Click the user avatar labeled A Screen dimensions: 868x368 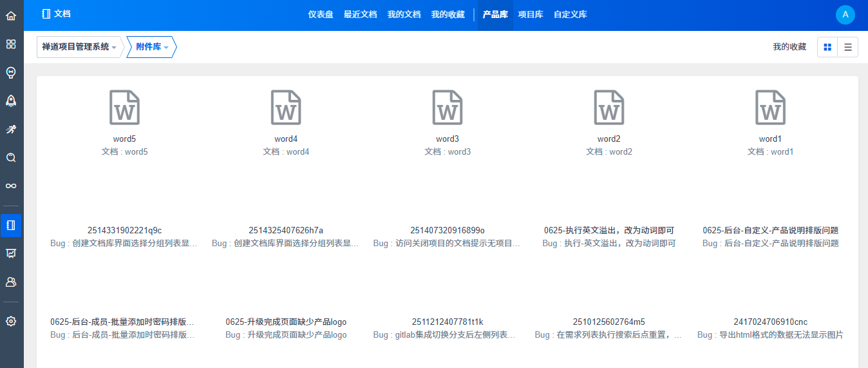point(845,15)
